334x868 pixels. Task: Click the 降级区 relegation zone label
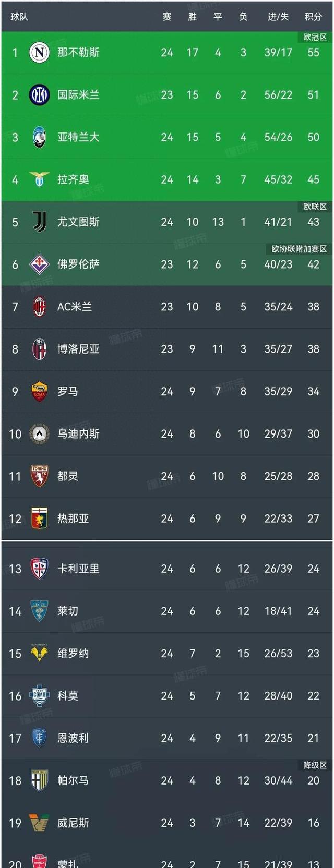(315, 765)
